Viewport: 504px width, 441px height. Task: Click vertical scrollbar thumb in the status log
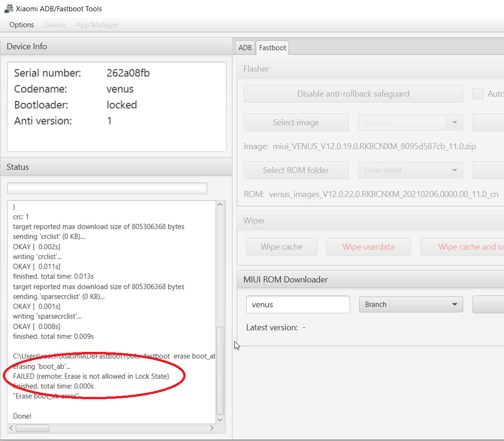click(220, 371)
